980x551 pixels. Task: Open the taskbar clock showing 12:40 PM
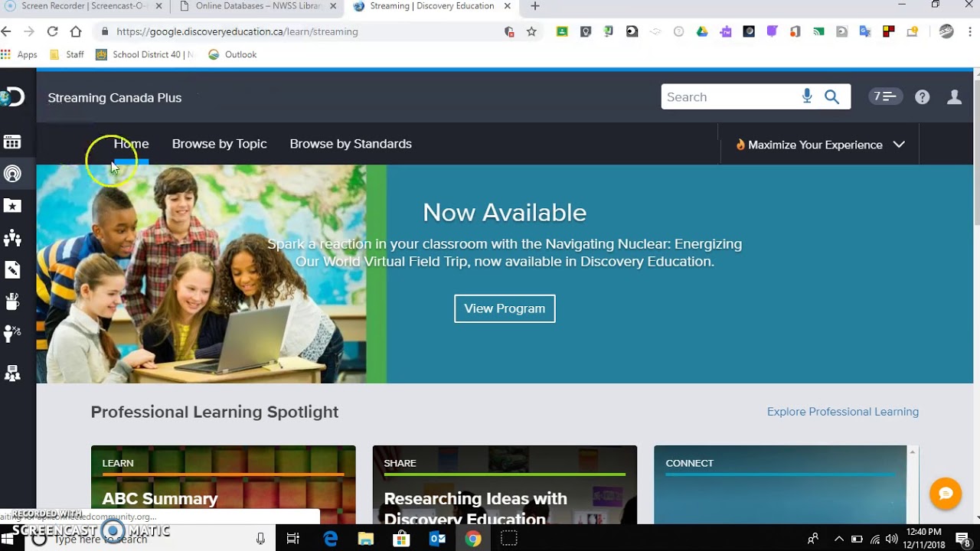923,539
